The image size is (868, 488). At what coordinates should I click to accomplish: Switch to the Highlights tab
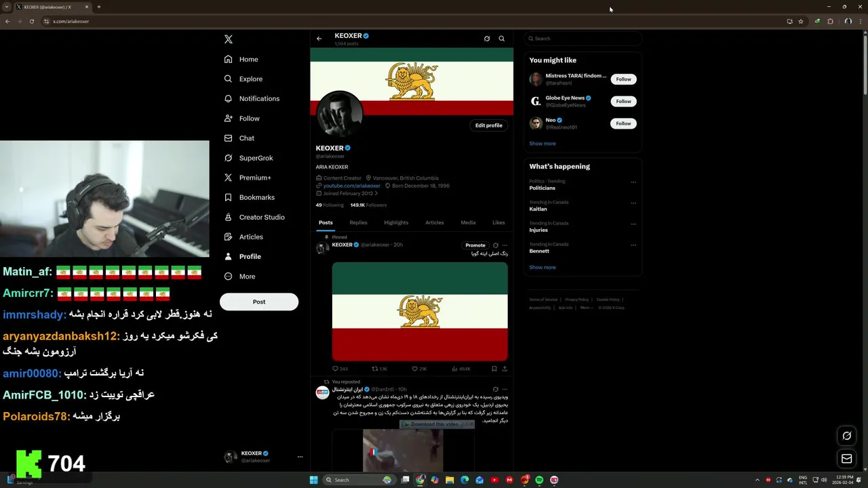pyautogui.click(x=396, y=222)
